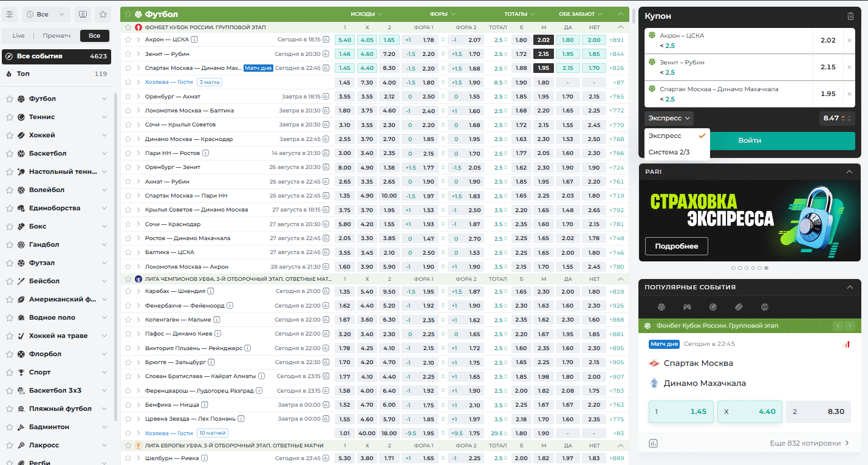The height and width of the screenshot is (465, 868).
Task: Star Оренбург — Ахмат match as favorite
Action: click(128, 97)
